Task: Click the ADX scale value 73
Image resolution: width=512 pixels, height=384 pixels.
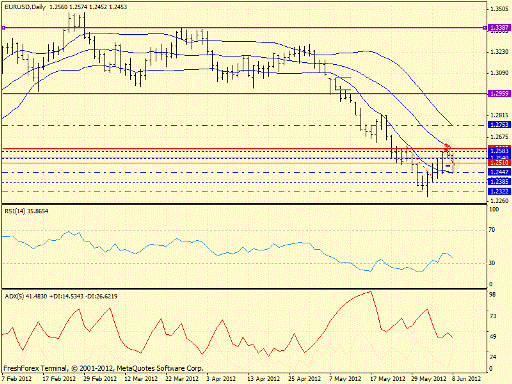Action: [x=492, y=316]
